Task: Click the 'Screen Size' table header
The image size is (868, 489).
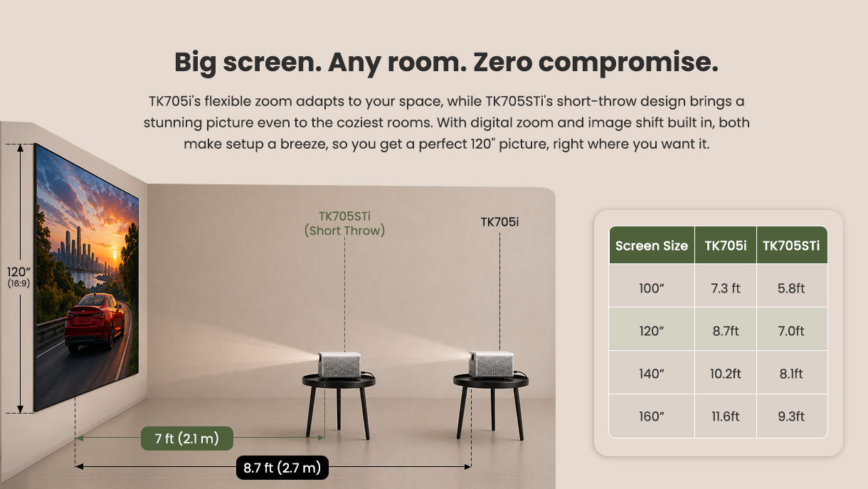Action: [652, 246]
